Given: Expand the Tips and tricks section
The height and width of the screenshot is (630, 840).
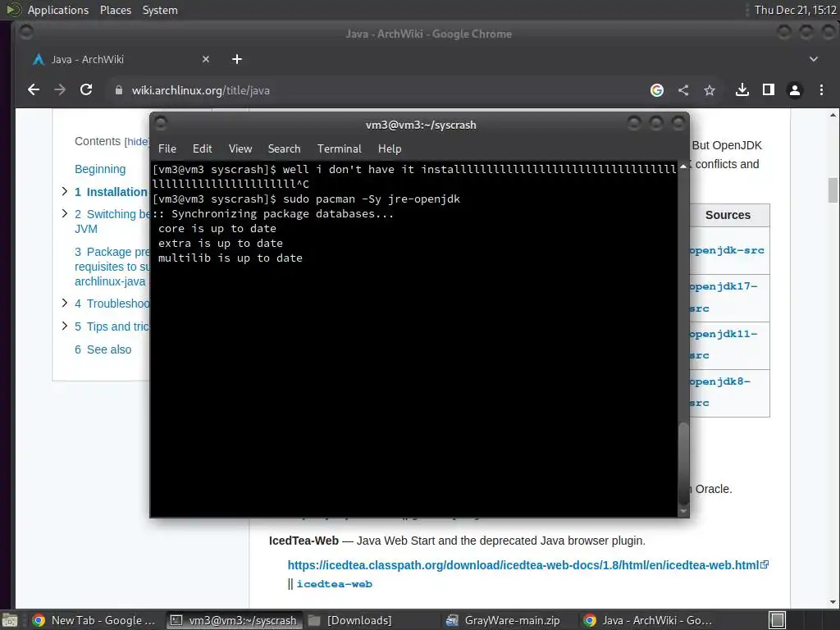Looking at the screenshot, I should point(64,326).
